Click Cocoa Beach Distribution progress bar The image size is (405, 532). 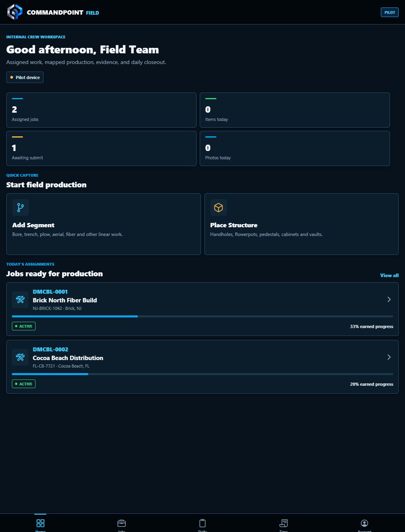coord(202,374)
